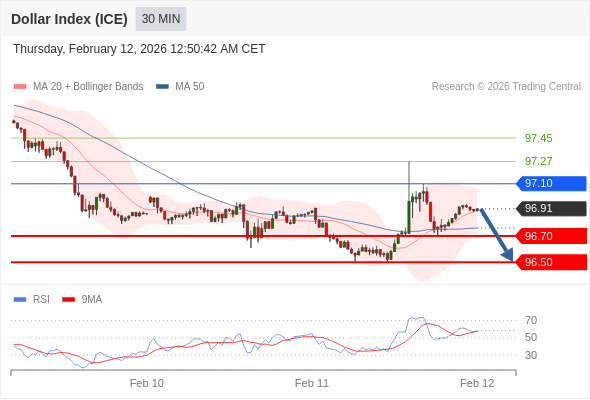Image resolution: width=590 pixels, height=400 pixels.
Task: Click the red 96.50 support price tag
Action: click(x=551, y=262)
